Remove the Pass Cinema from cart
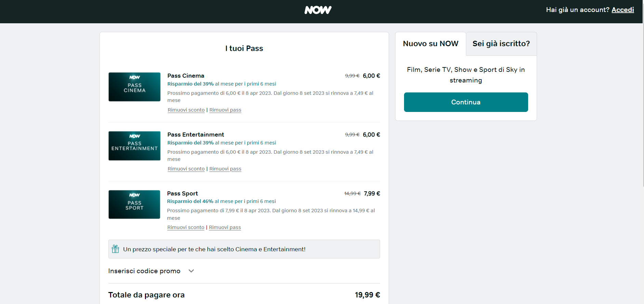 click(225, 110)
